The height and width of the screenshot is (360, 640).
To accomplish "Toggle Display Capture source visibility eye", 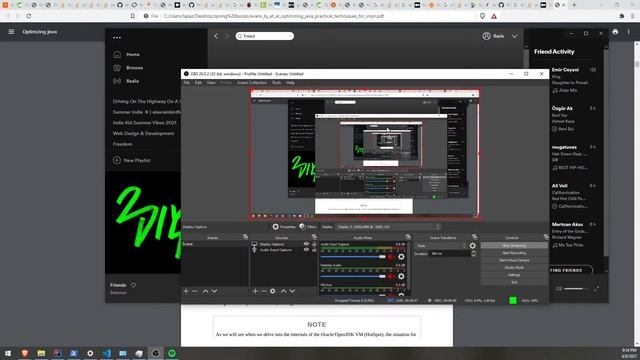I will click(x=306, y=244).
